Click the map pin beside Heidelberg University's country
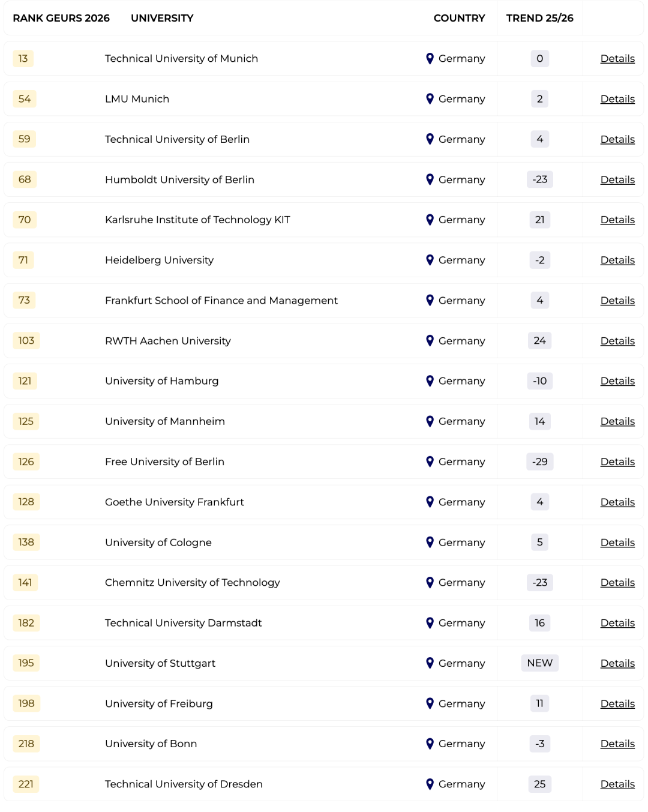 point(430,260)
